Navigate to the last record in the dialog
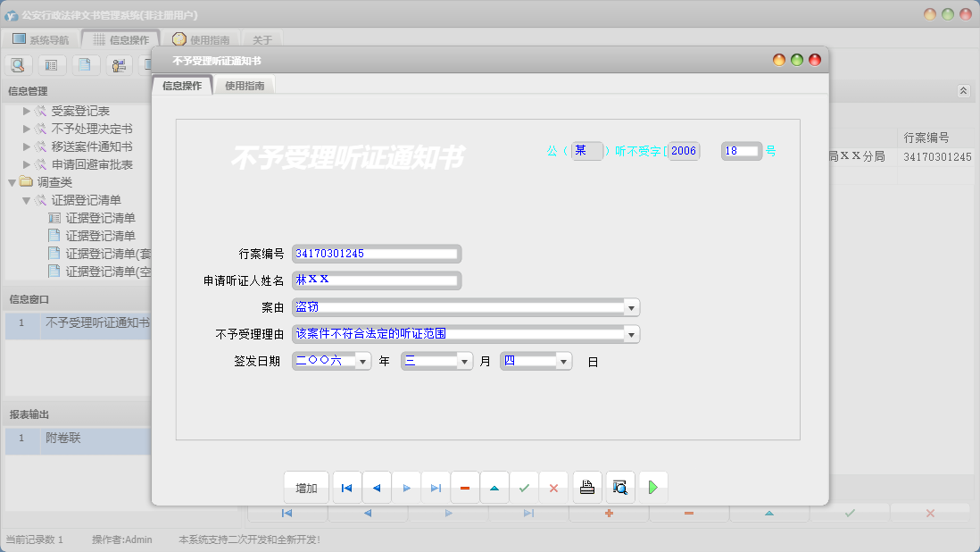 click(436, 487)
